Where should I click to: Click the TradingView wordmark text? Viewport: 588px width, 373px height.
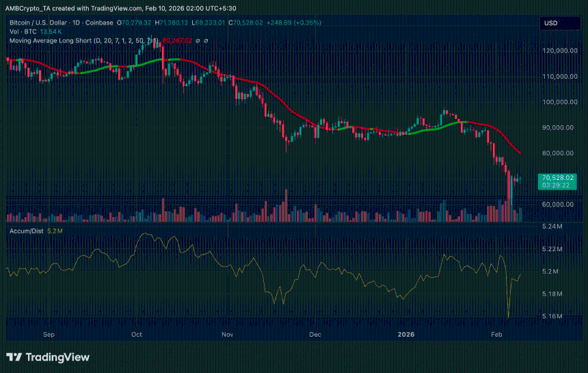click(x=57, y=357)
